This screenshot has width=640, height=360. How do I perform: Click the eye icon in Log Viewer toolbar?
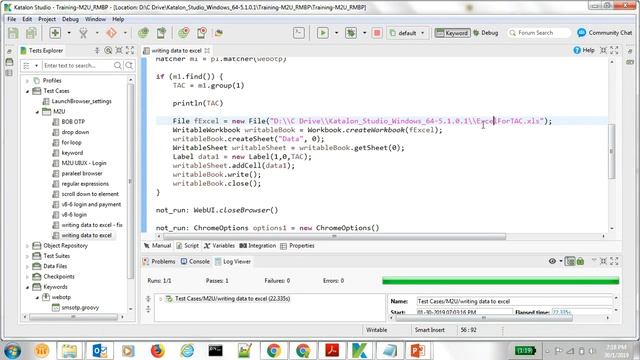coord(552,261)
